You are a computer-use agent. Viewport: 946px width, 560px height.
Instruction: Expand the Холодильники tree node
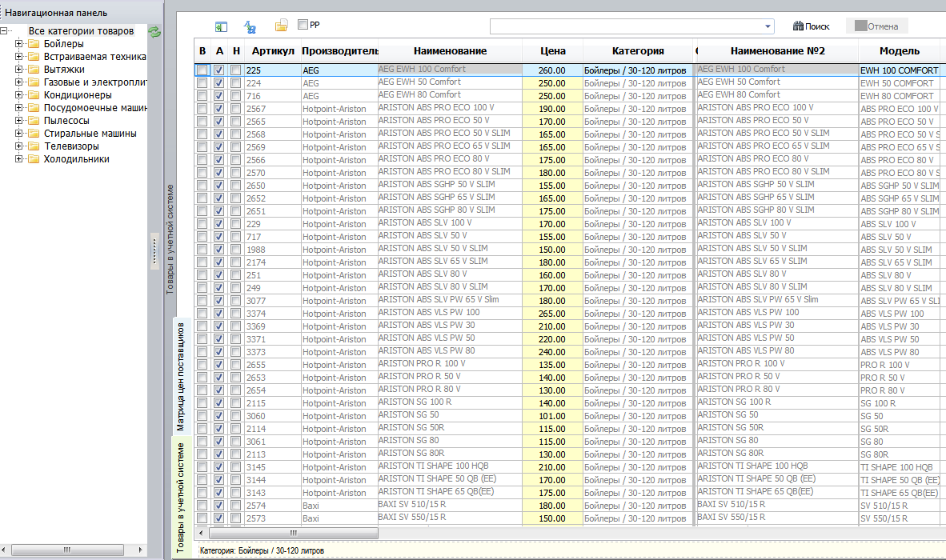click(18, 159)
